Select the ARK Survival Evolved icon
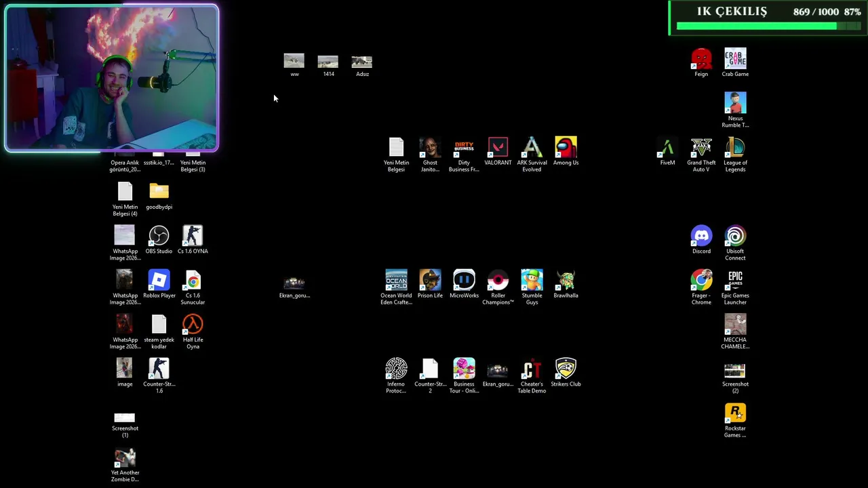This screenshot has height=488, width=868. 532,148
